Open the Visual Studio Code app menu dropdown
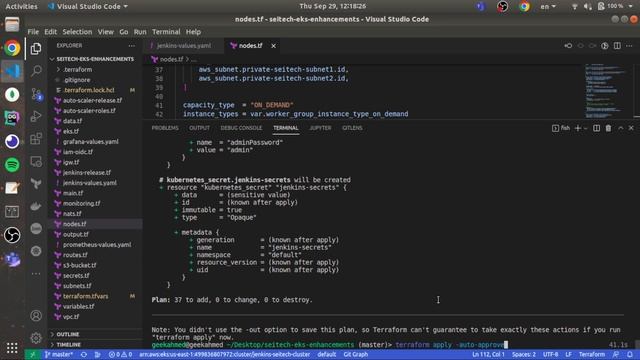The width and height of the screenshot is (640, 360). (88, 6)
